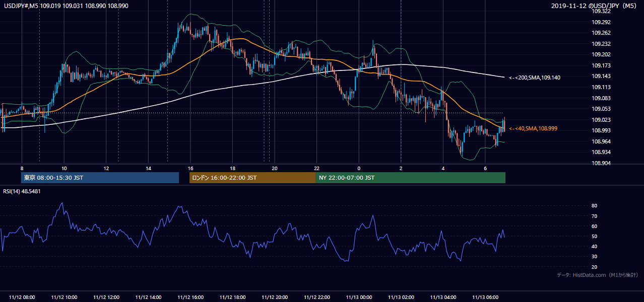644x302 pixels.
Task: Click price level 109.262 on price axis
Action: [601, 33]
